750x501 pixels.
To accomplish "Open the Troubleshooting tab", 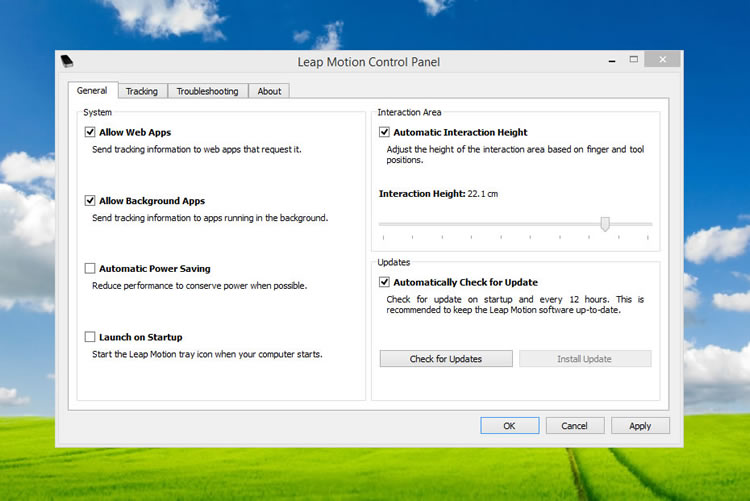I will 207,91.
